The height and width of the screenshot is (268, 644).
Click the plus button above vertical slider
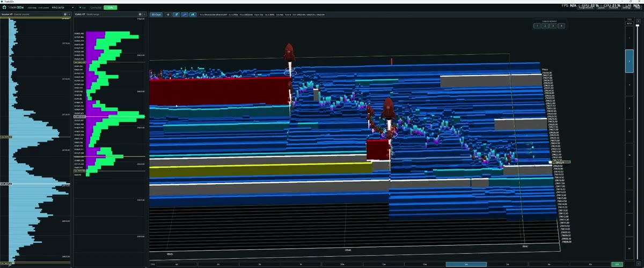[638, 21]
